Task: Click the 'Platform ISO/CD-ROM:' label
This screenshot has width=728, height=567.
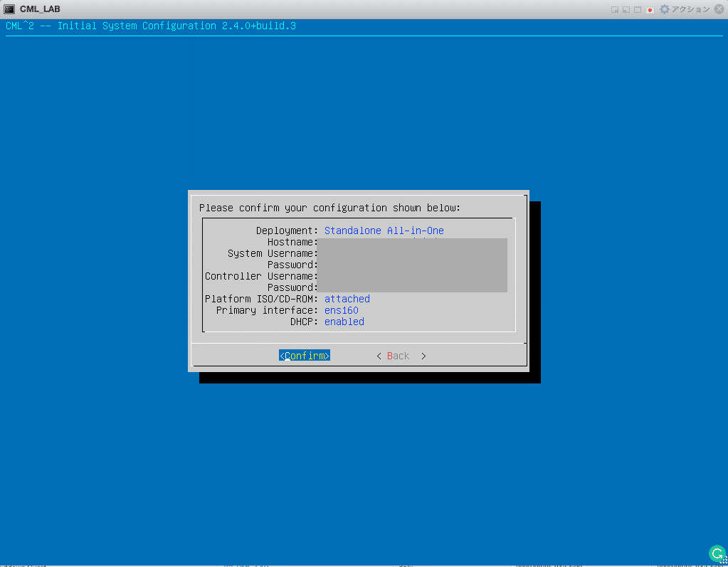Action: (x=261, y=299)
